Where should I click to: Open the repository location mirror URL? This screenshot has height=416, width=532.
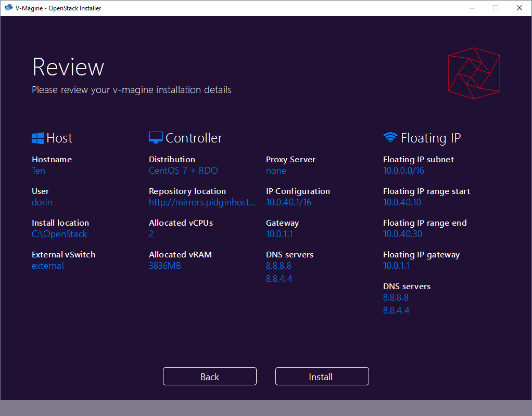(x=202, y=202)
